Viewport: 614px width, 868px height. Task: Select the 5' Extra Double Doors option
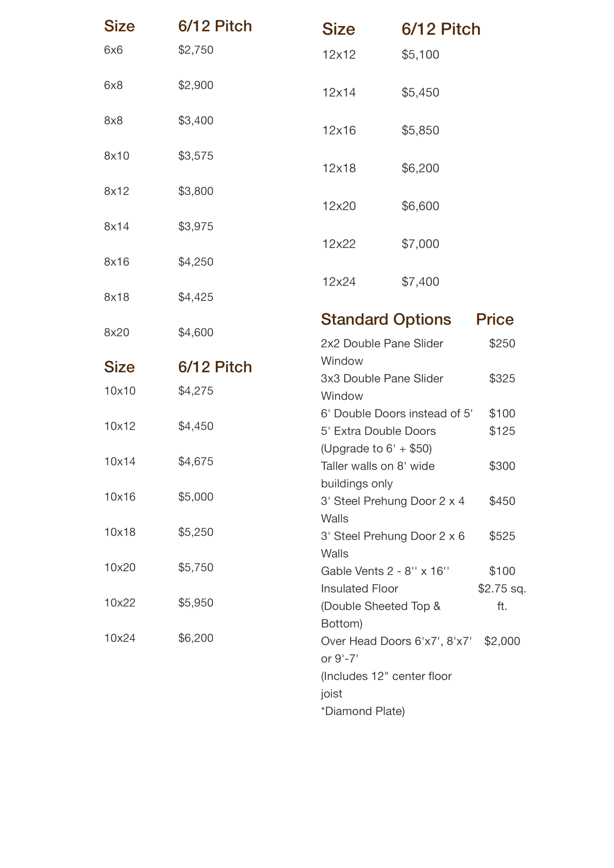click(378, 431)
